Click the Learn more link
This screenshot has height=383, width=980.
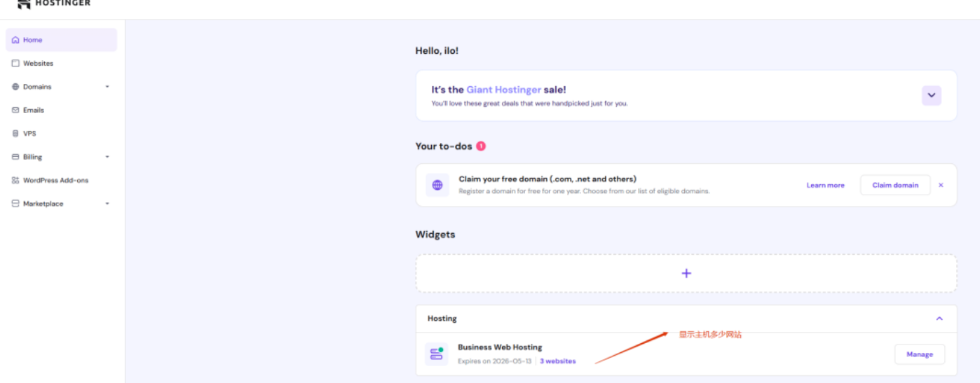click(x=825, y=186)
